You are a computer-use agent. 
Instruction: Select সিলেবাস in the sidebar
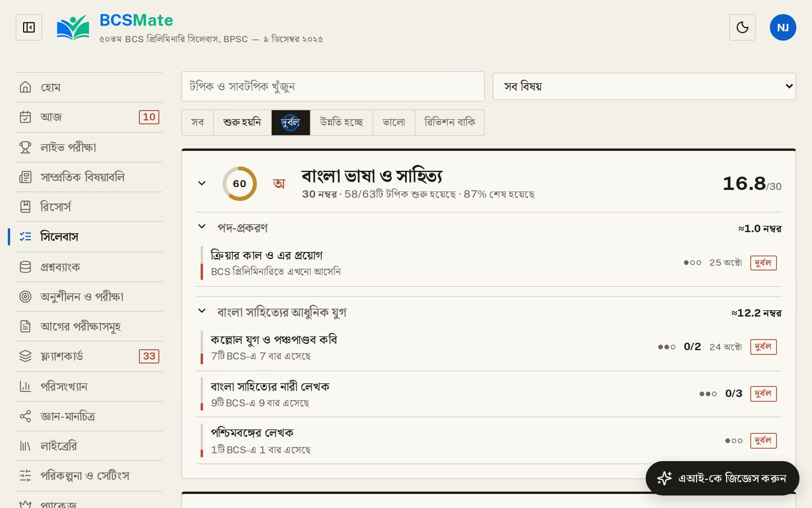click(89, 237)
